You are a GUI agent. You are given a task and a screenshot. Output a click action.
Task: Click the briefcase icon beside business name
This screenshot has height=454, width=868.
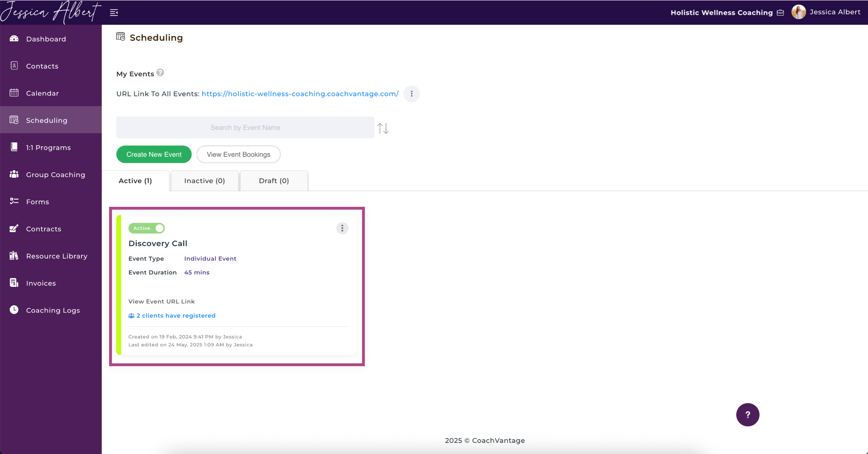781,13
